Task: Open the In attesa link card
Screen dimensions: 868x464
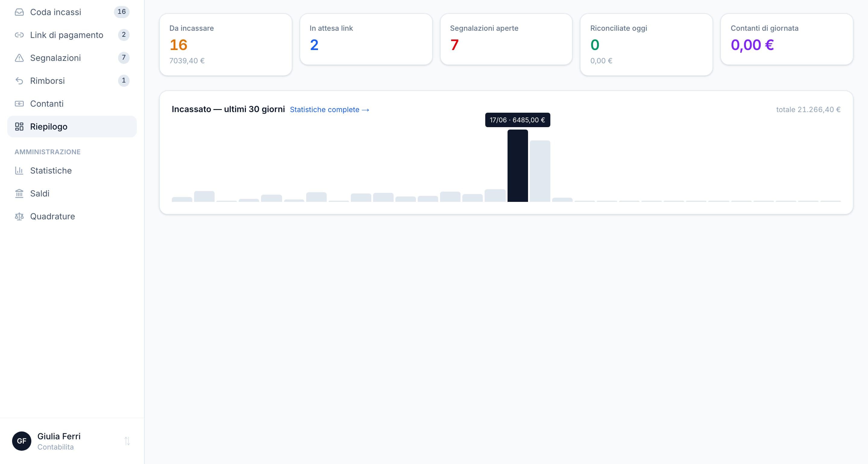Action: pos(366,39)
